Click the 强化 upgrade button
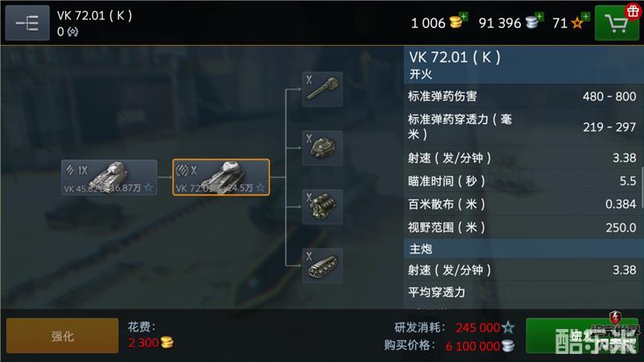Image resolution: width=644 pixels, height=362 pixels. pyautogui.click(x=63, y=335)
